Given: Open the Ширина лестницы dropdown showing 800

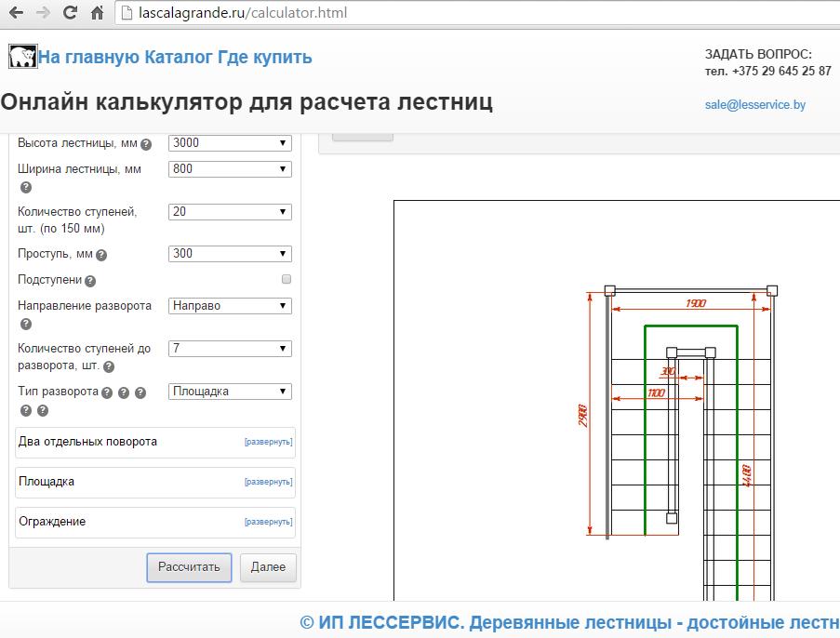Looking at the screenshot, I should 230,169.
